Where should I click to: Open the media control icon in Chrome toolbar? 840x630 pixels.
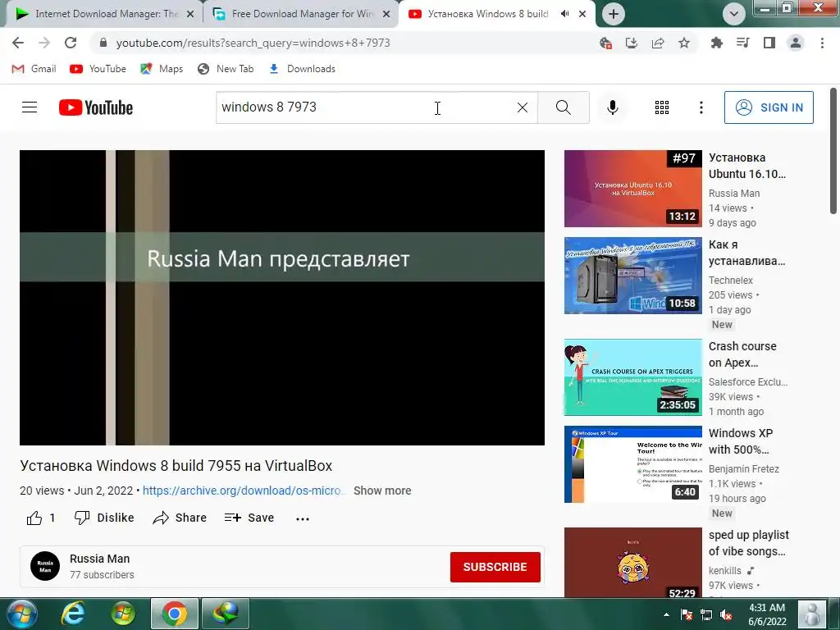click(x=742, y=43)
